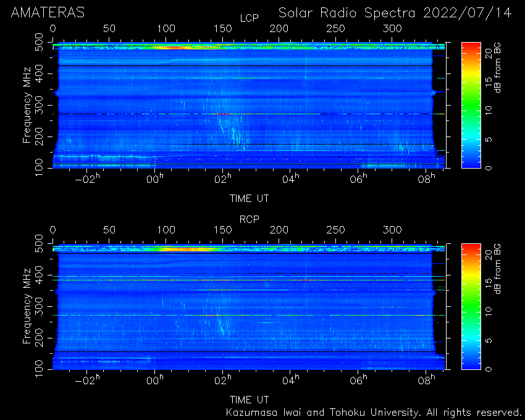The height and width of the screenshot is (420, 525).
Task: Click the 150 top-axis tick in LCP plot
Action: point(222,29)
